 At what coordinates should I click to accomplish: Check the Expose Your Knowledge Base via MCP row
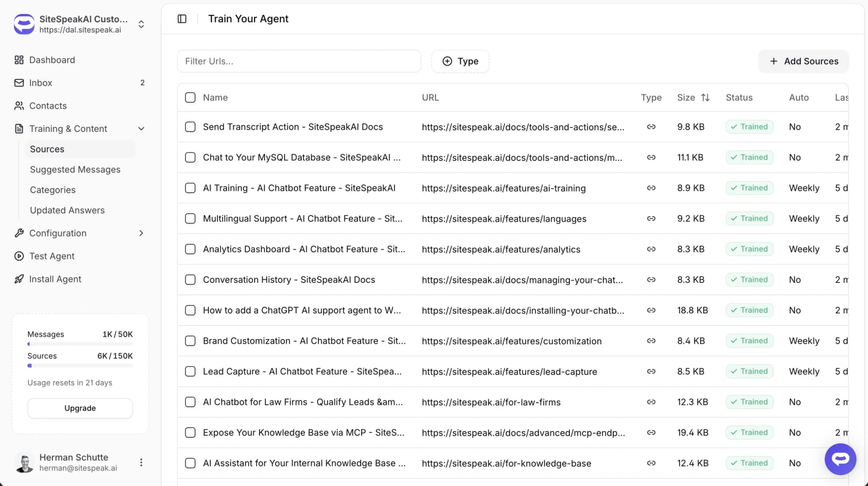coord(190,432)
